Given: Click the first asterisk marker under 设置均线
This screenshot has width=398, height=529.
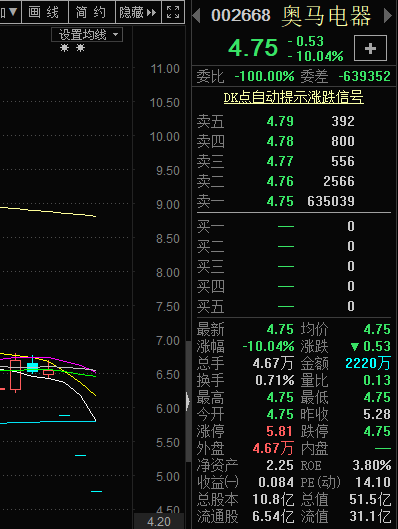Looking at the screenshot, I should (64, 48).
